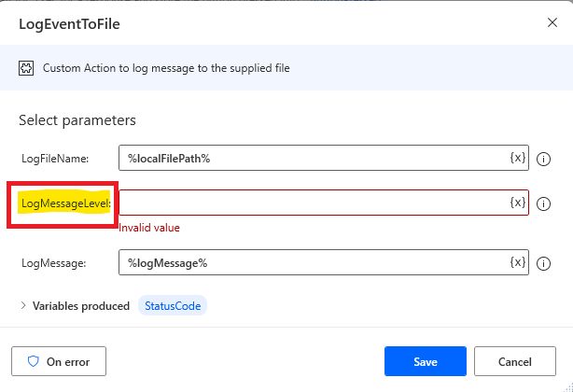Expand the Variables produced section
This screenshot has height=392, width=573.
[23, 305]
